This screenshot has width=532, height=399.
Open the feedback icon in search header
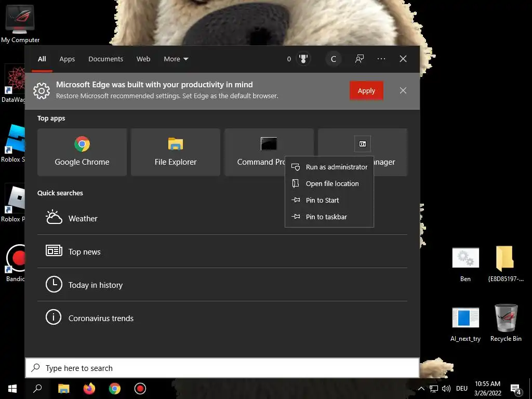pos(360,59)
